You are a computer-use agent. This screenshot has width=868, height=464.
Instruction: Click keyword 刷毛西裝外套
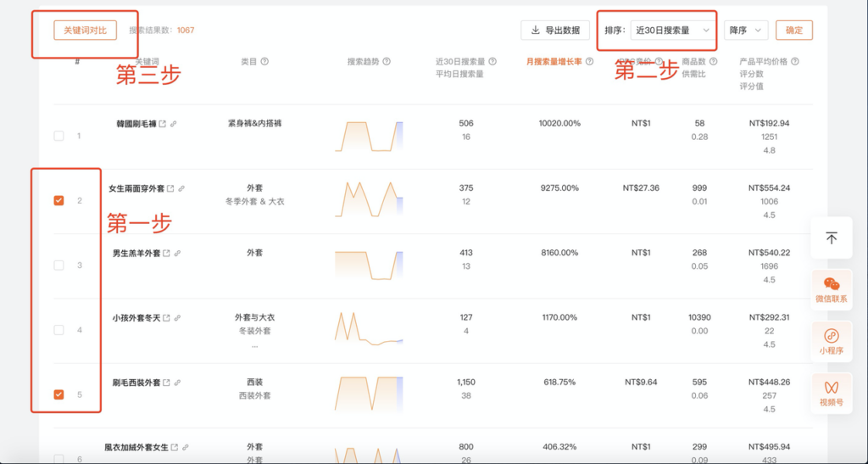(x=136, y=383)
